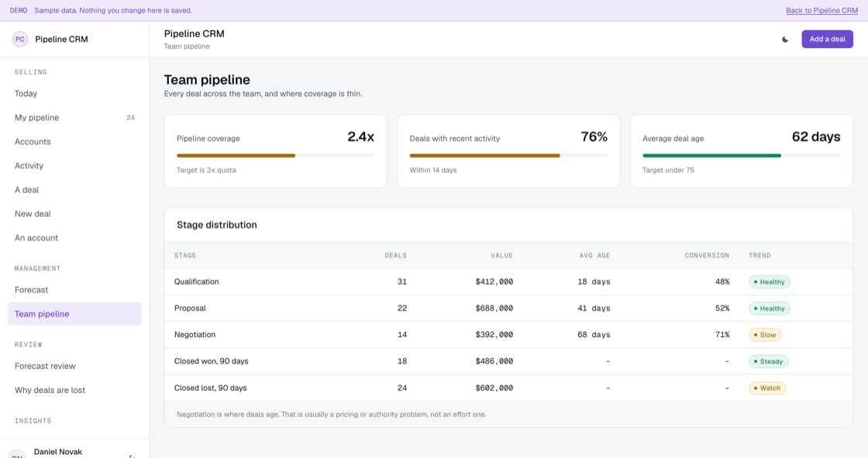Click 'Within 14 days' text

pyautogui.click(x=433, y=170)
